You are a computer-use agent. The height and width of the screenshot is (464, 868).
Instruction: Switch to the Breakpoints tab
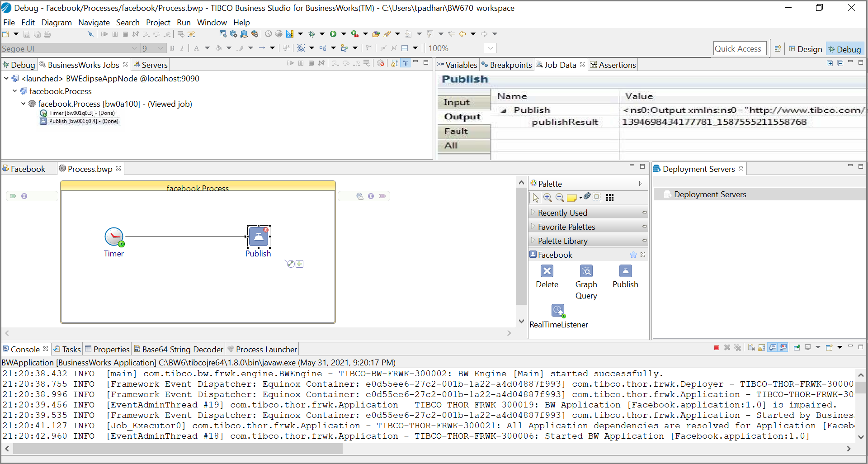[507, 65]
